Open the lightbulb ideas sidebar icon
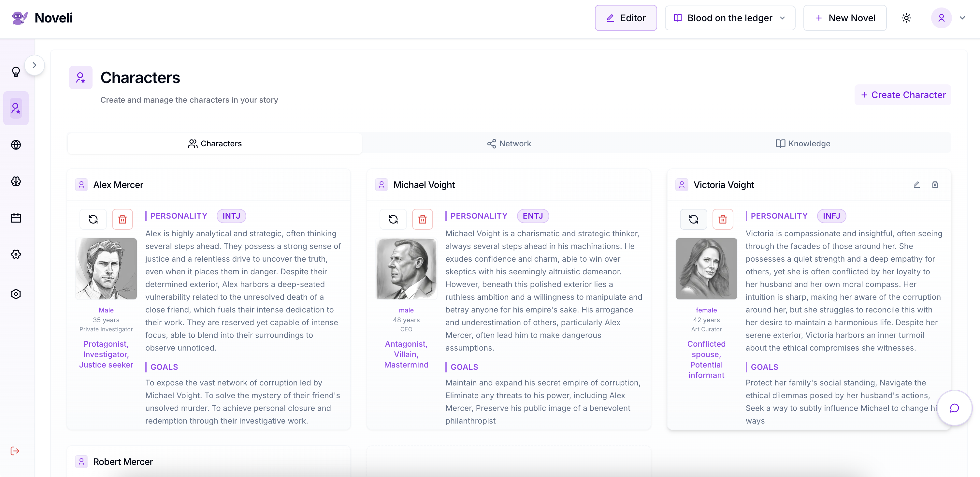The width and height of the screenshot is (980, 477). coord(16,71)
